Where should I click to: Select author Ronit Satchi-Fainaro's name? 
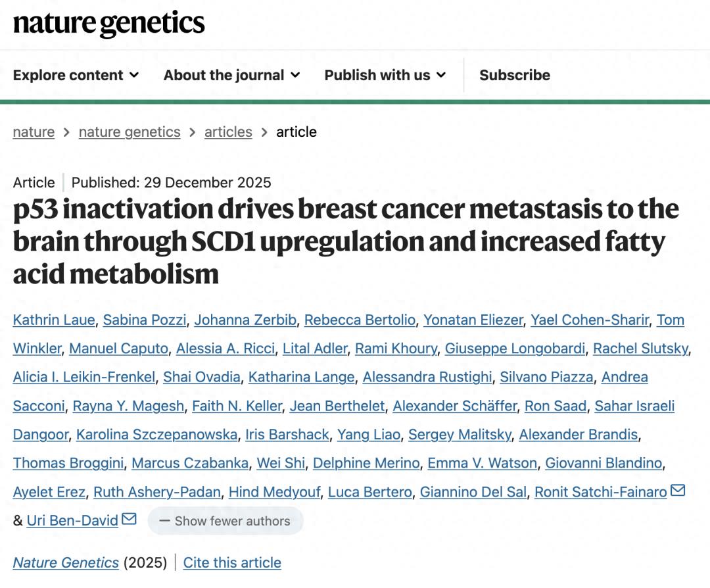(x=600, y=491)
